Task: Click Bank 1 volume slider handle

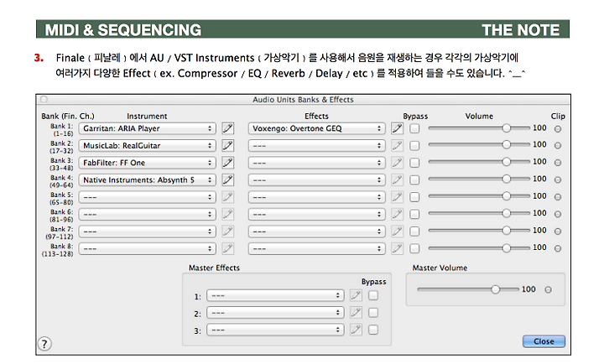Action: point(506,127)
